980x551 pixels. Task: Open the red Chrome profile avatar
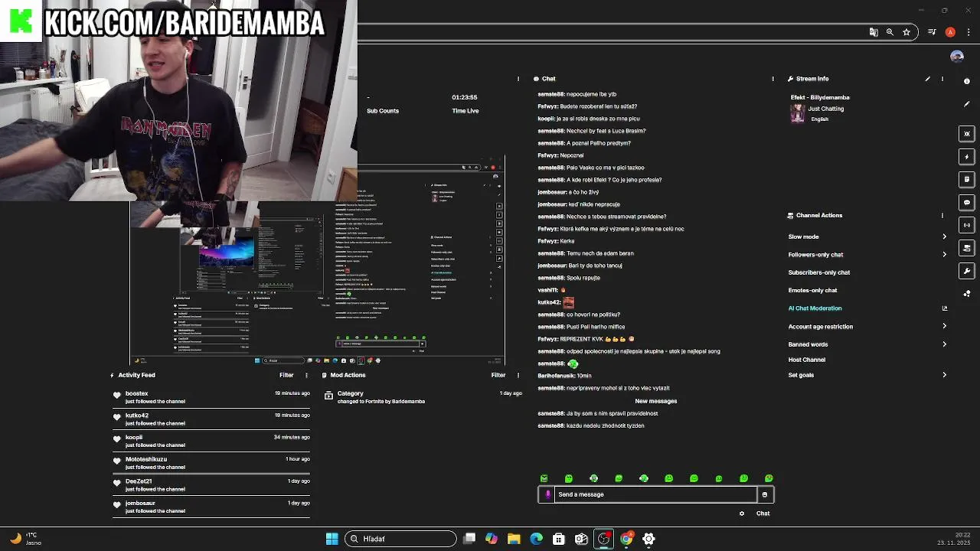click(x=950, y=32)
